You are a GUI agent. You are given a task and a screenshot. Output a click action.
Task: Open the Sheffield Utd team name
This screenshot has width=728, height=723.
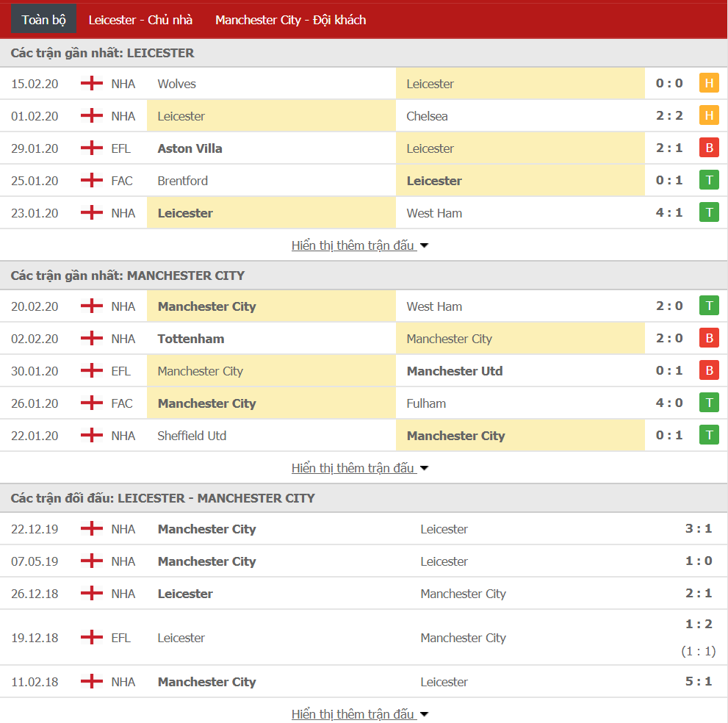coord(192,436)
